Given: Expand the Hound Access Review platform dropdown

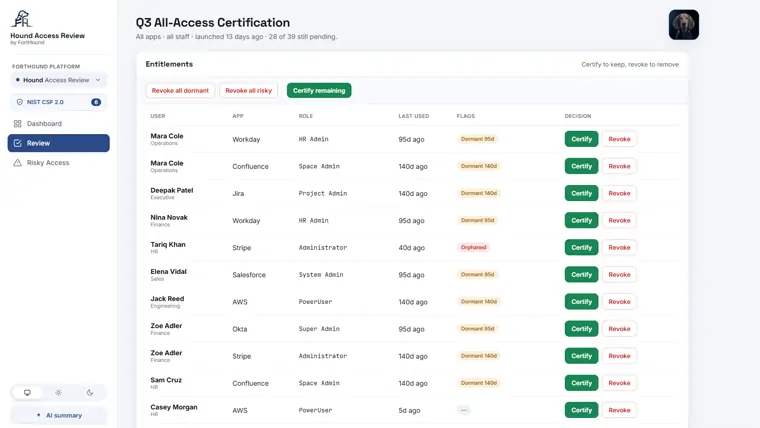Looking at the screenshot, I should point(59,80).
